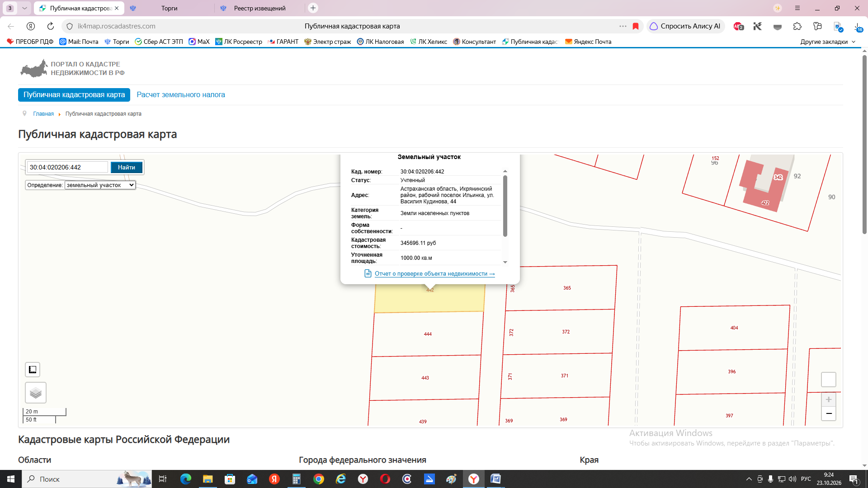Click the Windows taskbar search box
Viewport: 868px width, 488px height.
coord(87,479)
